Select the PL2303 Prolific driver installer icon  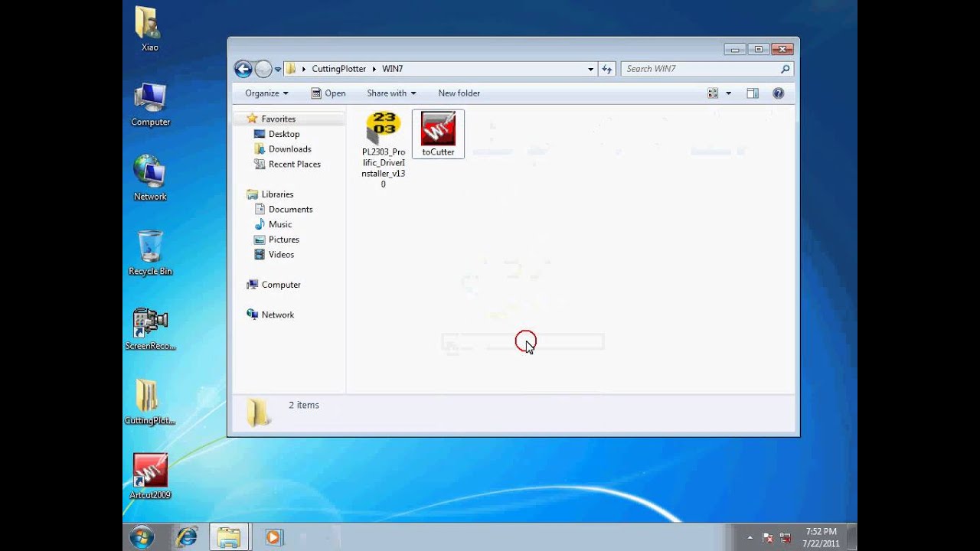[x=384, y=149]
